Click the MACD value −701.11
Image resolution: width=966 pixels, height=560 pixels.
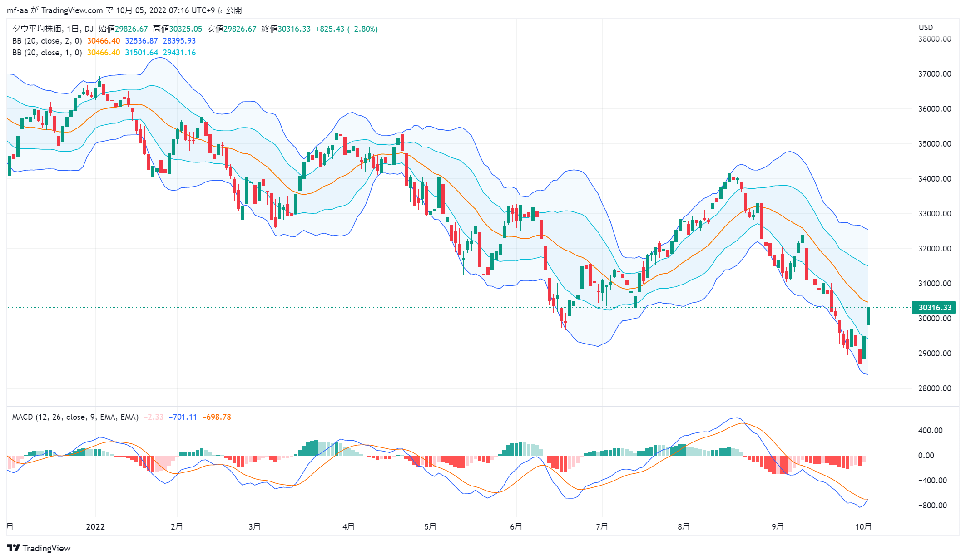pos(183,417)
